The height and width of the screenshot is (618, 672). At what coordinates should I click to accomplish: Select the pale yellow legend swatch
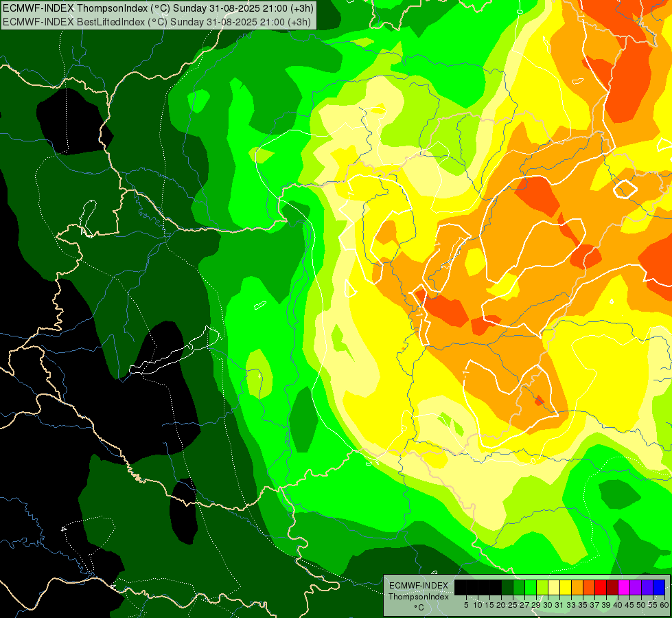pos(554,587)
